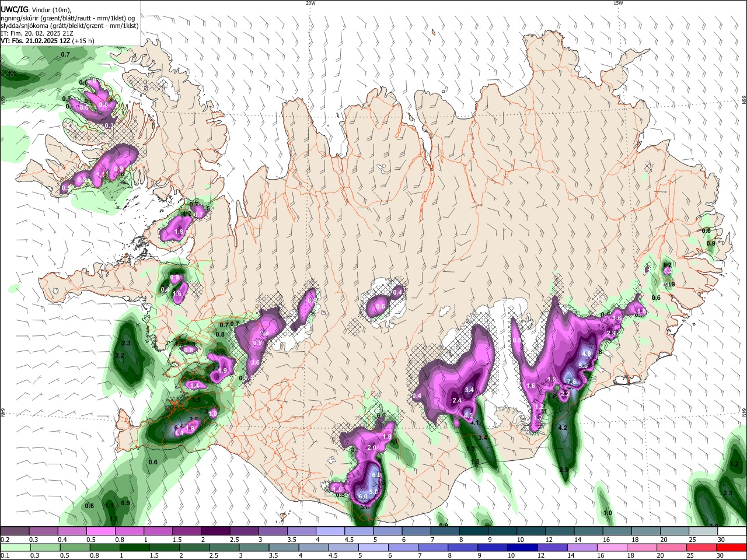The image size is (747, 560).
Task: Click the light grey swatch at 25 in upper legend
Action: click(703, 531)
